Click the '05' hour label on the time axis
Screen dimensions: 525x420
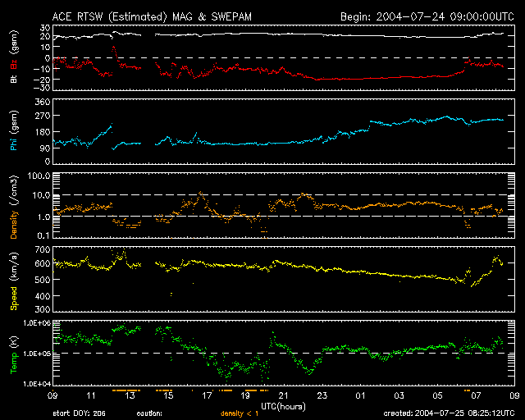(x=437, y=395)
